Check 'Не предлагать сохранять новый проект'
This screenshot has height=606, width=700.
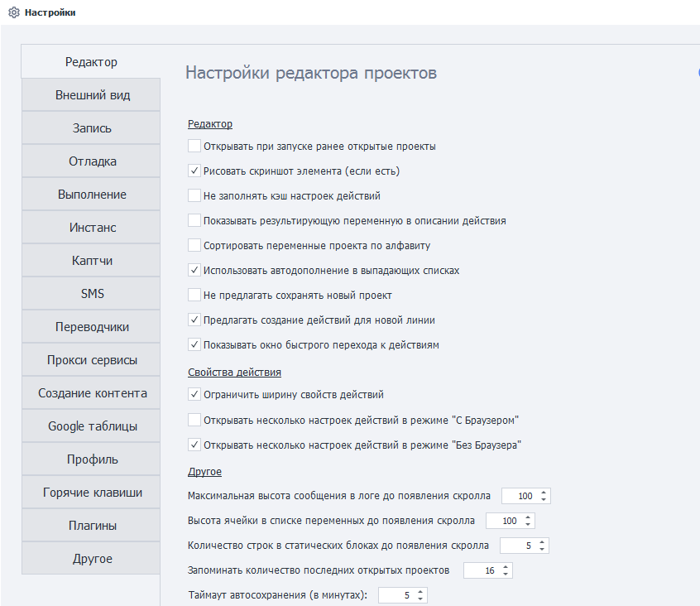[194, 296]
